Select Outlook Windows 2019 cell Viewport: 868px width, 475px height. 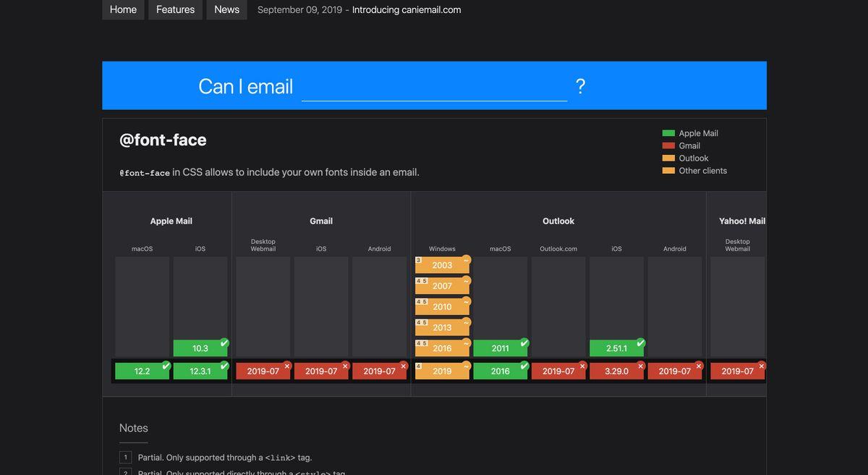(x=442, y=371)
